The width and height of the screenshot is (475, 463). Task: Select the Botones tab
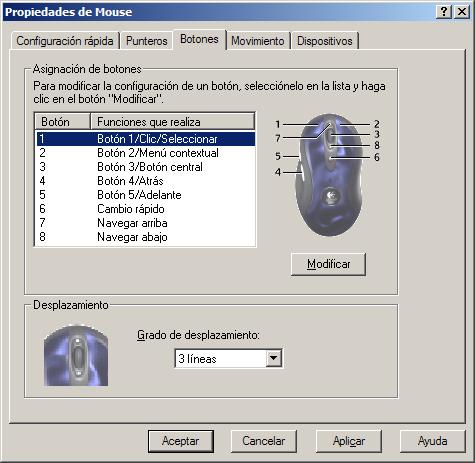pyautogui.click(x=199, y=39)
